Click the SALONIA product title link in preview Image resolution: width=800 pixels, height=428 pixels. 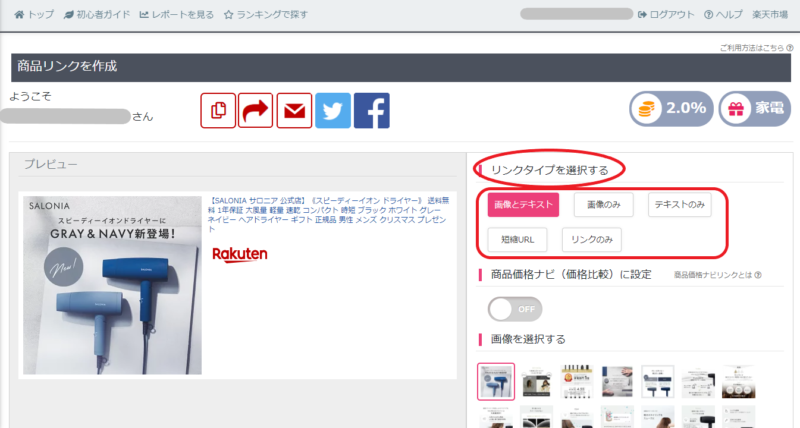[x=329, y=215]
